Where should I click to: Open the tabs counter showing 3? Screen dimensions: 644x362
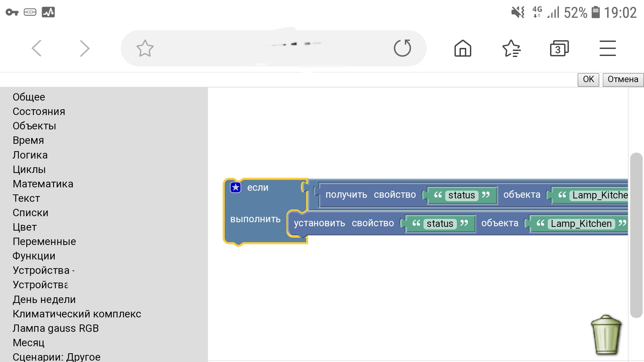pos(559,49)
